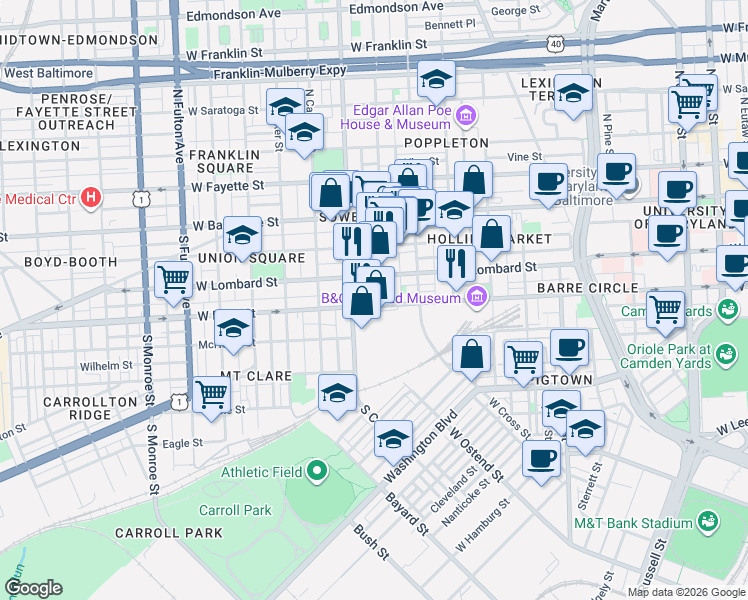Click the Bennett Pl street label

[450, 25]
